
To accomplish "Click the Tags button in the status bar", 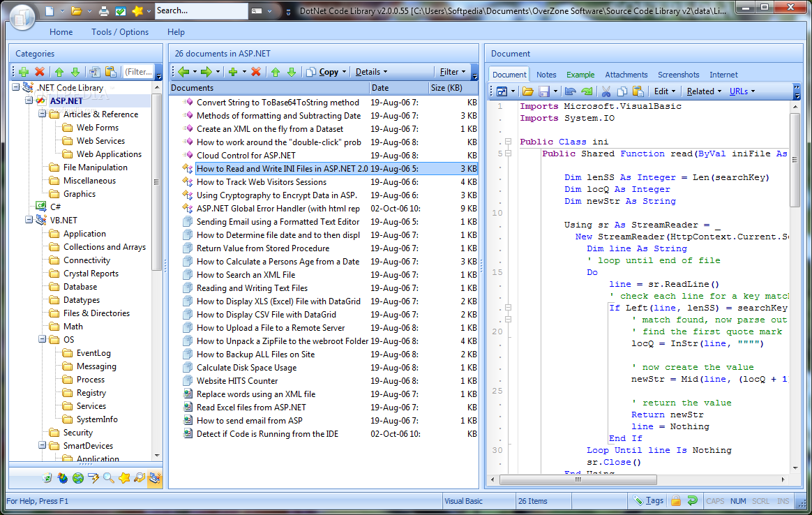I will (x=648, y=500).
